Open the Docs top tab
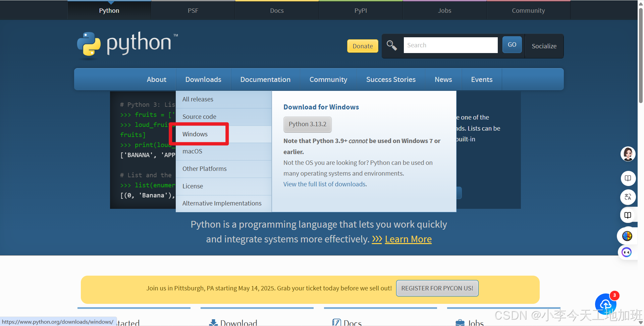Viewport: 644px width, 326px height. (277, 10)
